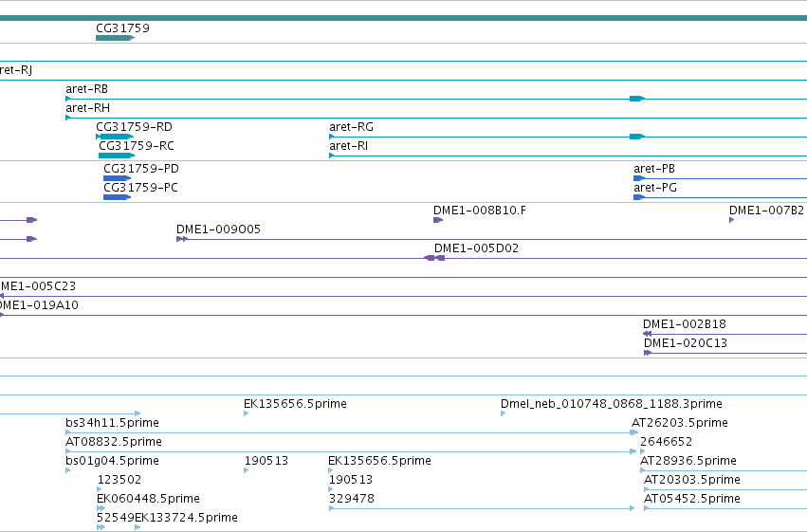
Task: Click the EK133724.5prime EST label
Action: point(186,518)
